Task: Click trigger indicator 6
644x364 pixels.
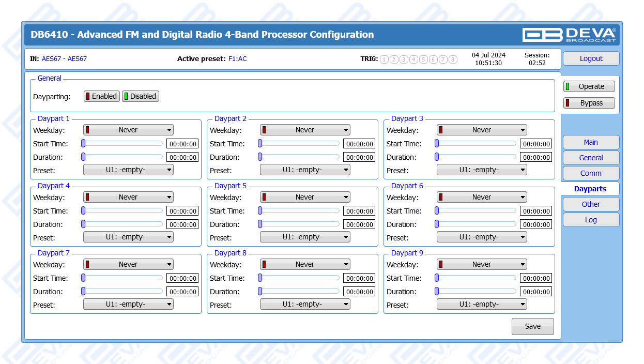Action: [x=433, y=59]
